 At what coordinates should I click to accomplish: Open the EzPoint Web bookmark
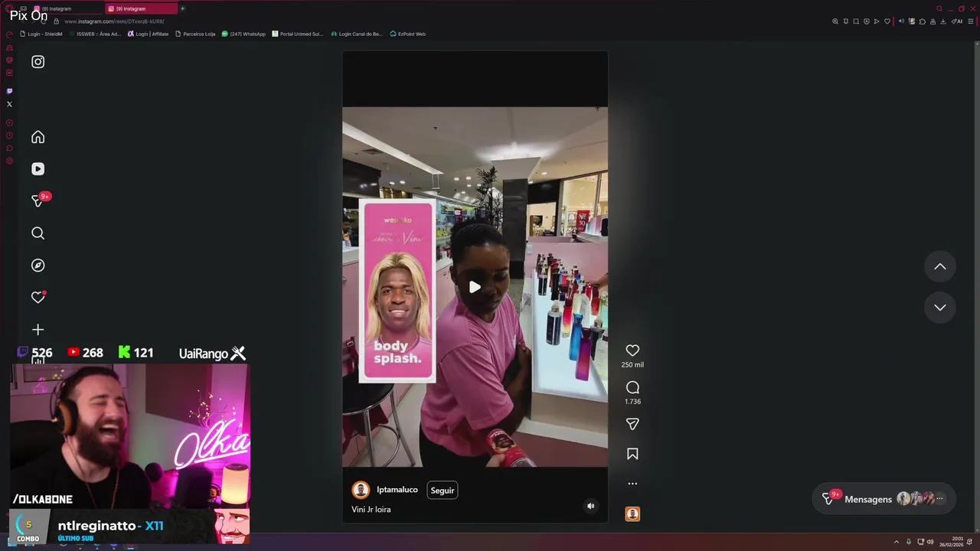[x=408, y=34]
